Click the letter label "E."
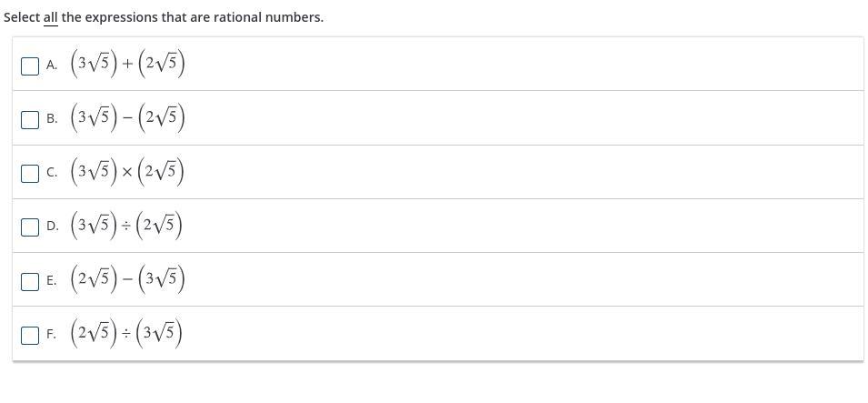Image resolution: width=868 pixels, height=403 pixels. click(52, 281)
